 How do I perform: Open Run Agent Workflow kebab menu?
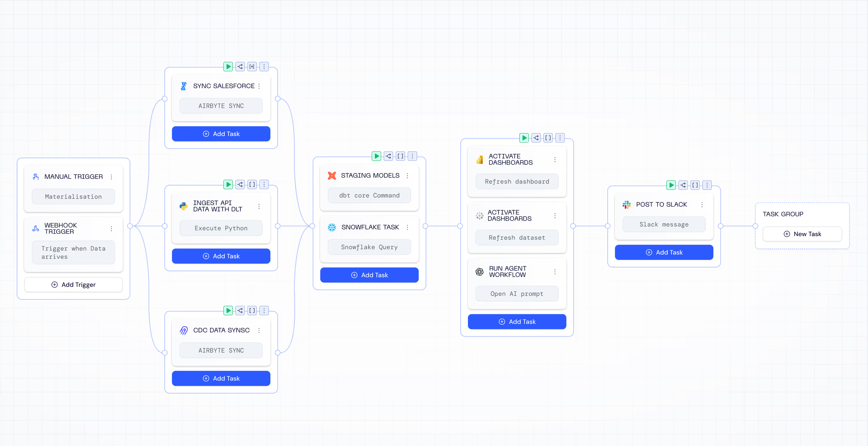(555, 272)
